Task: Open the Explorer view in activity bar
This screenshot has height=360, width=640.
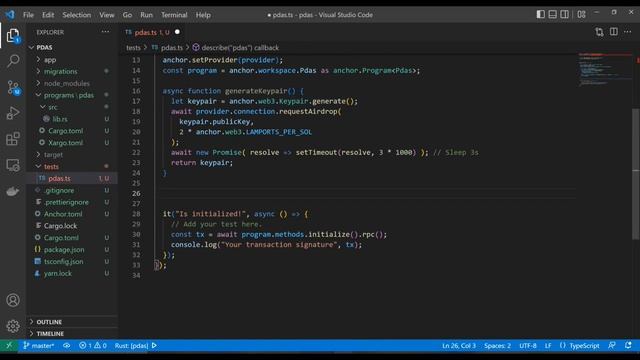Action: [x=13, y=36]
